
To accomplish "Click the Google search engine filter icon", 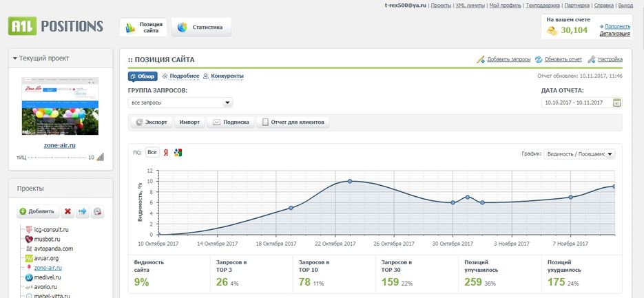I will tap(178, 153).
